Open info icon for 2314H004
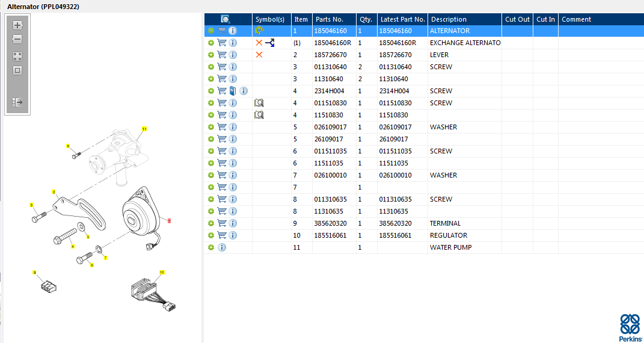This screenshot has width=644, height=343. tap(244, 91)
